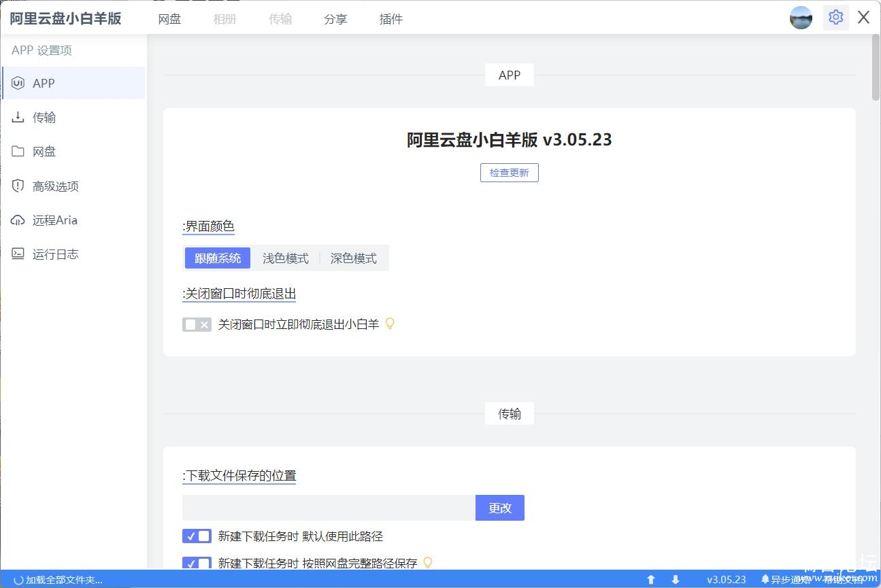The image size is (881, 588).
Task: Click the 更改 download path button
Action: point(500,508)
